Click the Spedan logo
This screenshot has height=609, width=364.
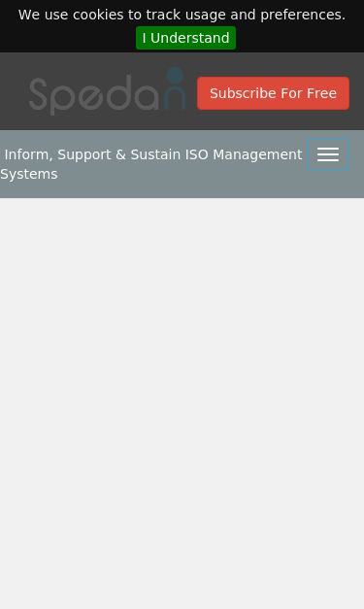[108, 91]
